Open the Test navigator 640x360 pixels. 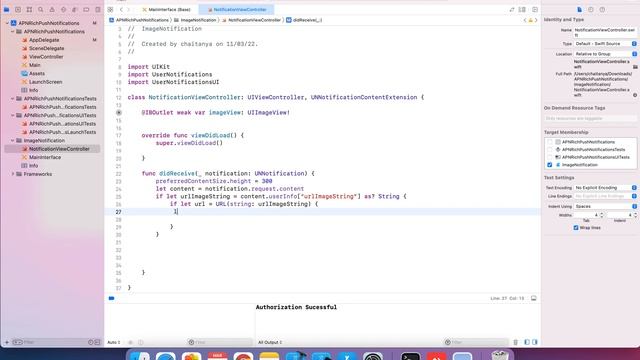[63, 9]
